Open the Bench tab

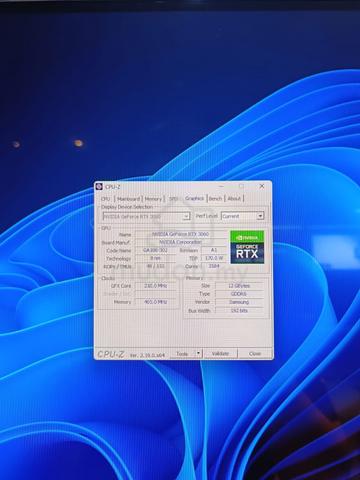[216, 199]
